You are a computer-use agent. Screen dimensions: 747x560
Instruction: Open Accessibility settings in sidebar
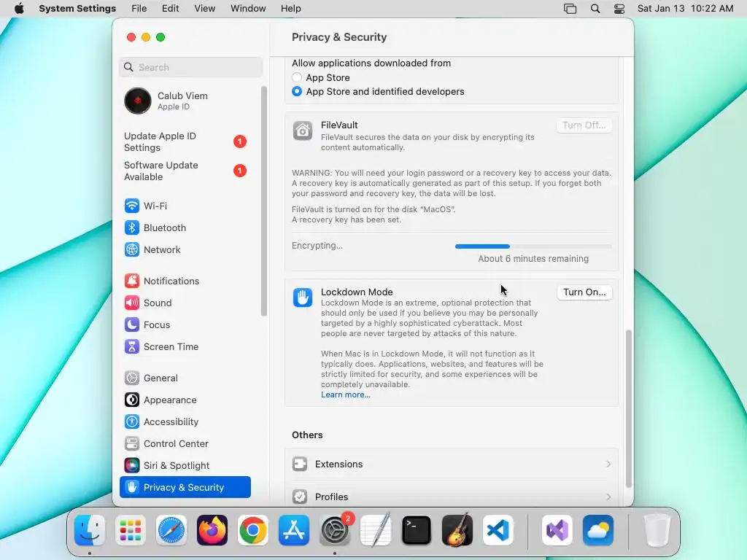tap(185, 422)
